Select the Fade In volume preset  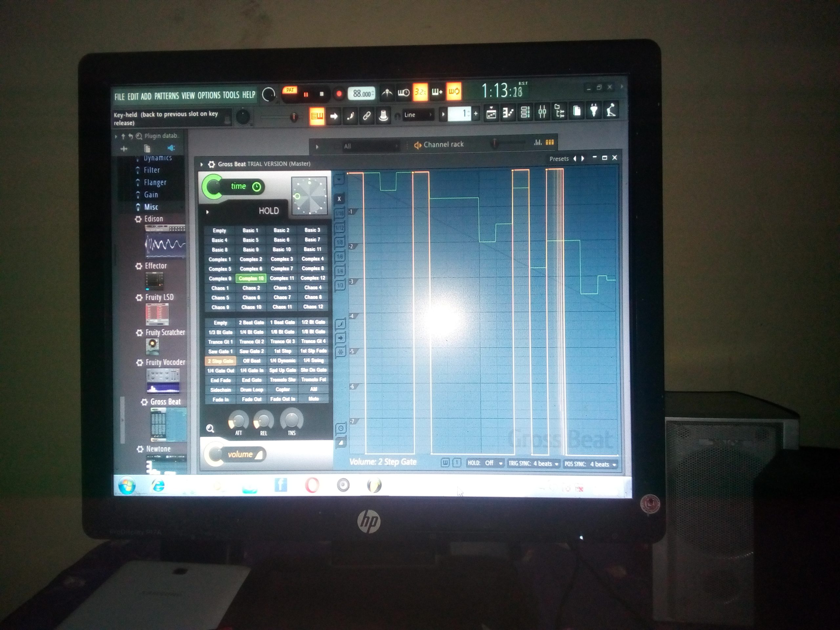click(x=220, y=400)
